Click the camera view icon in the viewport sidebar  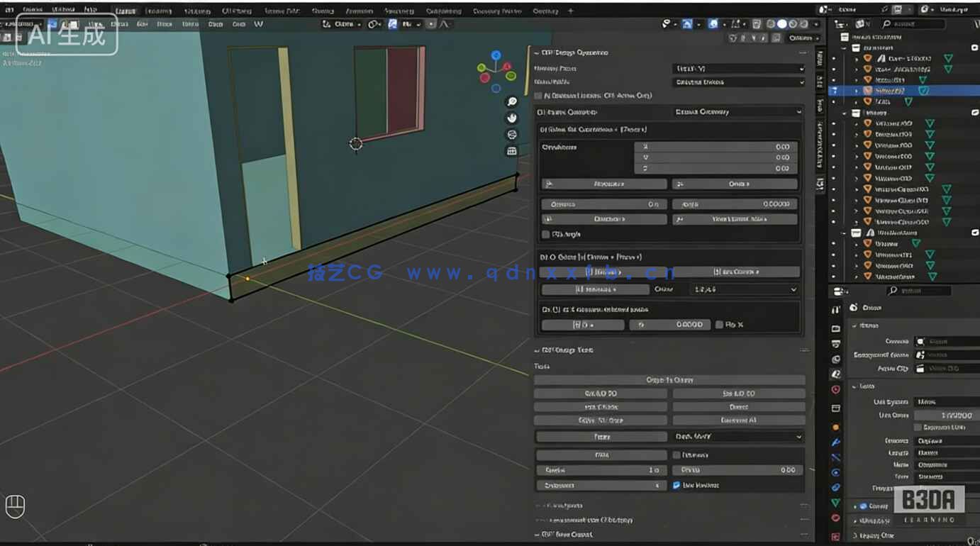pyautogui.click(x=512, y=134)
